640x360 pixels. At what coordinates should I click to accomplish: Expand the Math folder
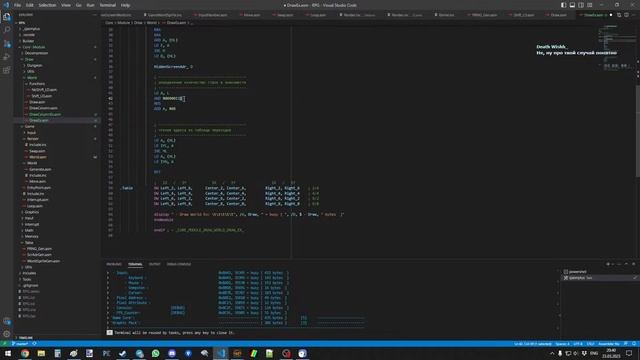(x=29, y=231)
